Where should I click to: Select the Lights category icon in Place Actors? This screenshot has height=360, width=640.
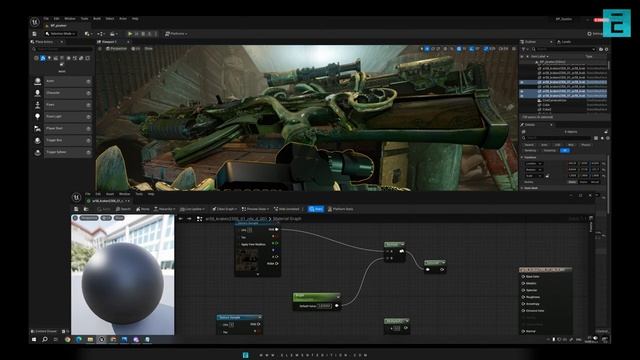49,58
